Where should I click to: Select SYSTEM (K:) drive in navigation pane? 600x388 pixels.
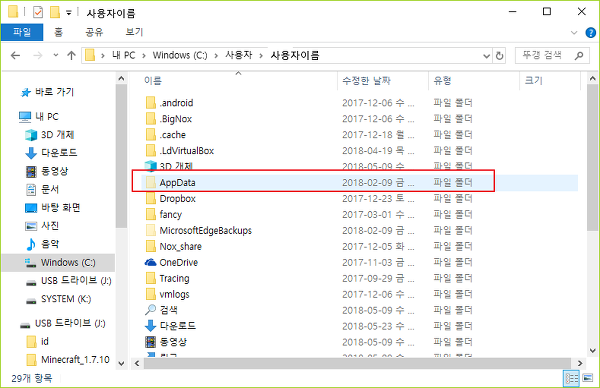coord(58,299)
